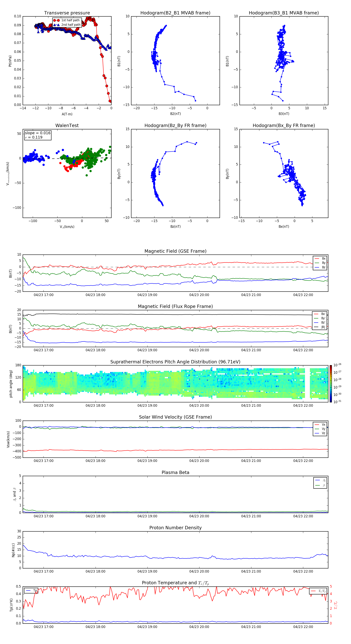The height and width of the screenshot is (644, 351).
Task: Click the "Transverse pressure" plot title
Action: click(67, 13)
